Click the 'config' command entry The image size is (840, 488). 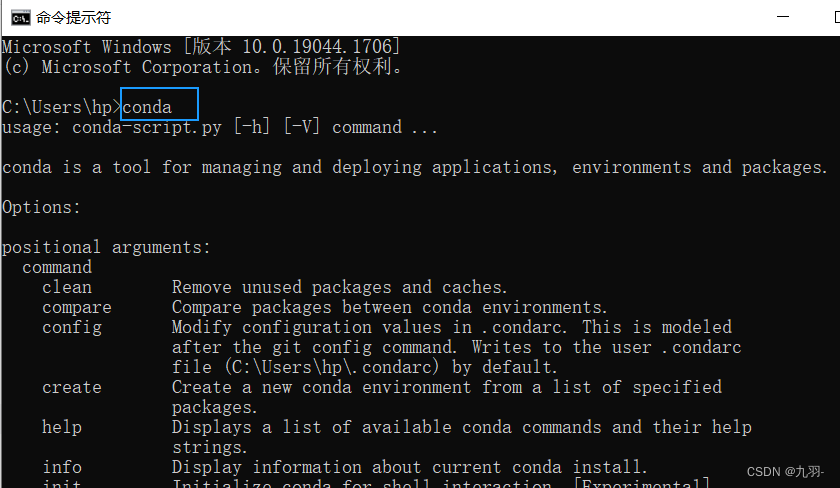point(72,327)
